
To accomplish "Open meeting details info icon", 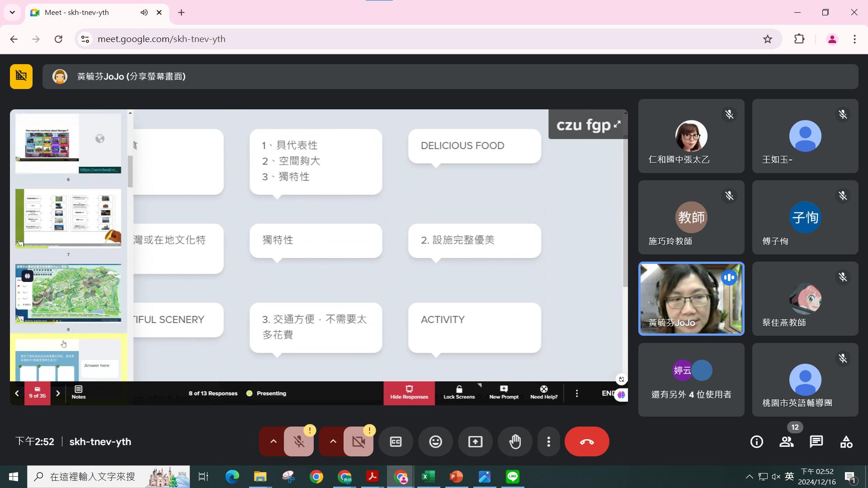I will (x=756, y=441).
